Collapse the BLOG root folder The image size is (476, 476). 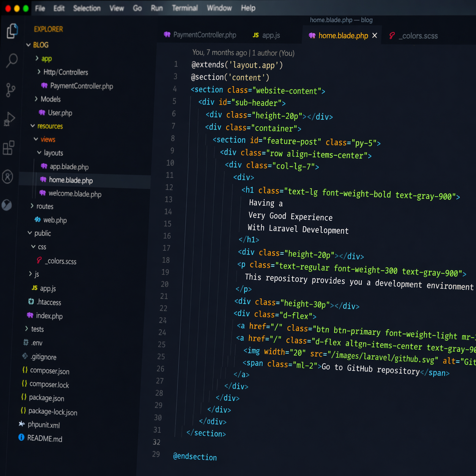[28, 45]
